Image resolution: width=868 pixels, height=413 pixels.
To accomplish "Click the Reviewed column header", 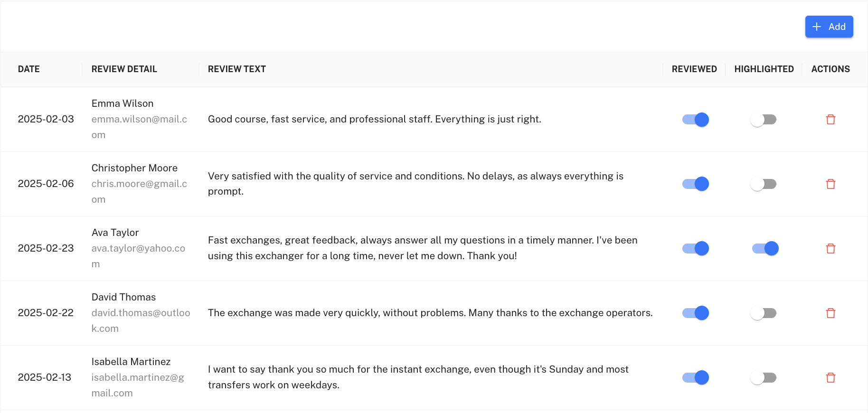I will click(x=694, y=69).
